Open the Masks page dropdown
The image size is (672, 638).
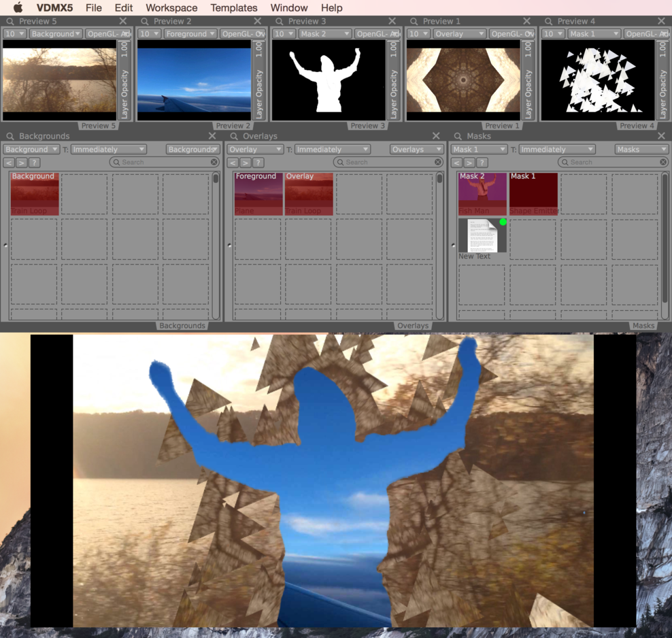[641, 150]
